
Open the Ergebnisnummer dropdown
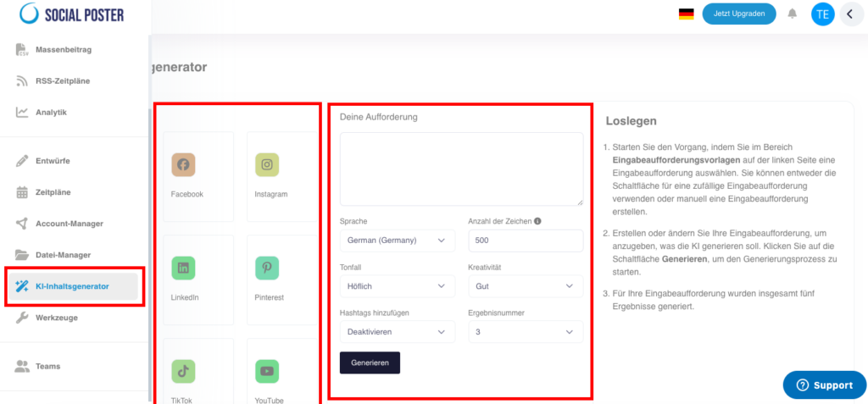click(x=526, y=331)
